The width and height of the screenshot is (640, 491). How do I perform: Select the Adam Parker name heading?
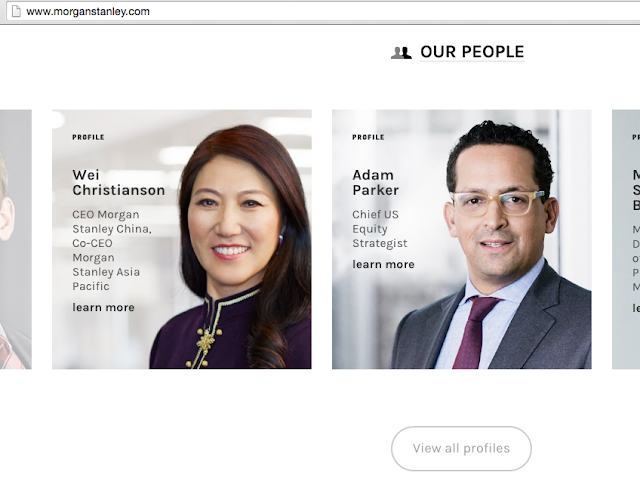376,182
